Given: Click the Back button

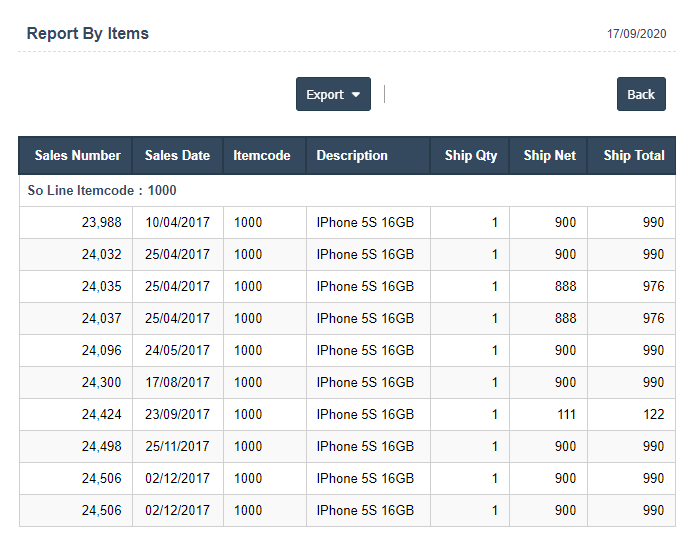Looking at the screenshot, I should [x=641, y=94].
